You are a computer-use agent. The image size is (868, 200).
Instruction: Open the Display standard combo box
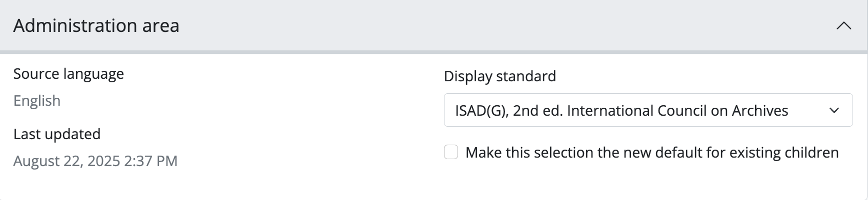tap(648, 110)
